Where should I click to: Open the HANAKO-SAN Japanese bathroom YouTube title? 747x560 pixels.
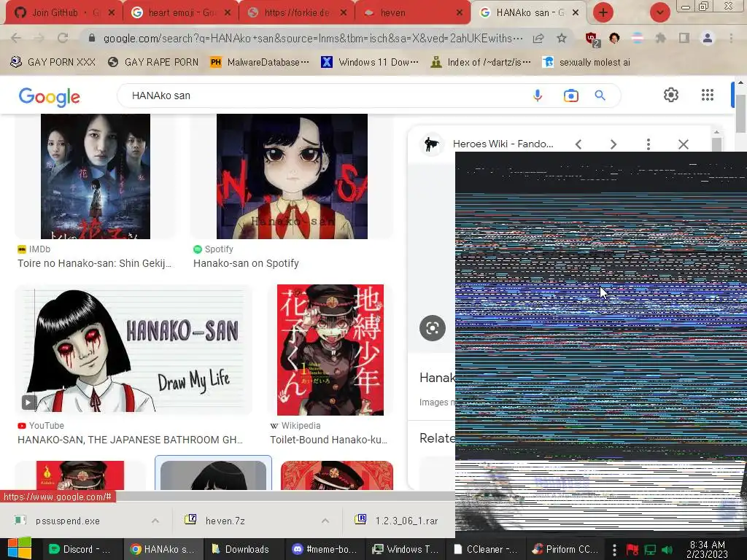coord(130,440)
